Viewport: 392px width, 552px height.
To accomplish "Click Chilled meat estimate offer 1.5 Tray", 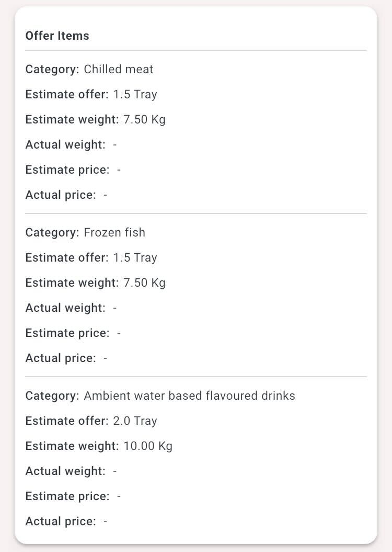I will click(x=135, y=94).
